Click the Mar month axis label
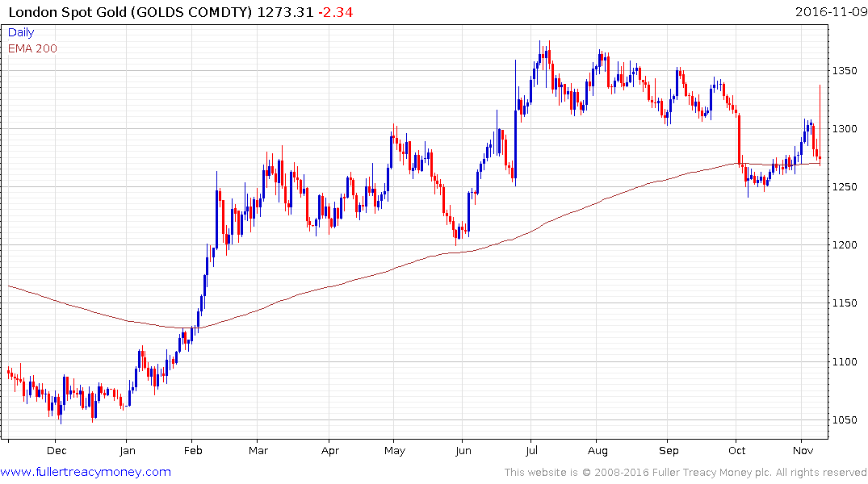The height and width of the screenshot is (484, 868). tap(258, 451)
